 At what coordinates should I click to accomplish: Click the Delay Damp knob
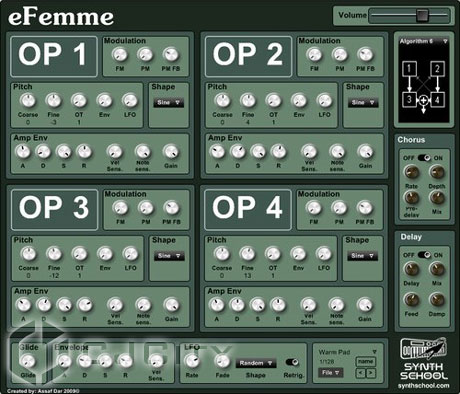[437, 300]
